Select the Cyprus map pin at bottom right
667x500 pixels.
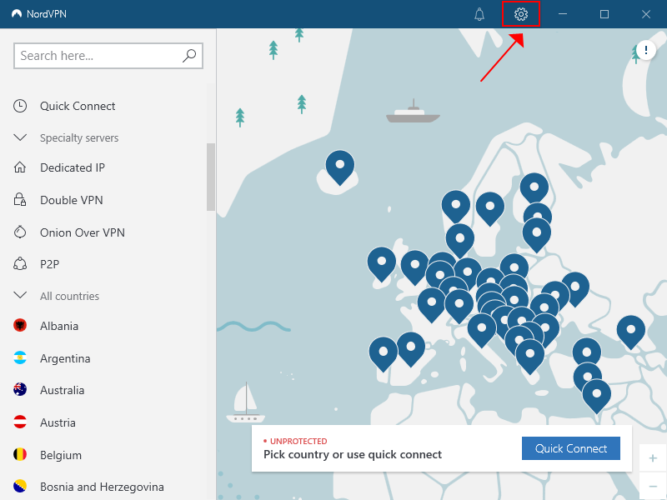[596, 396]
